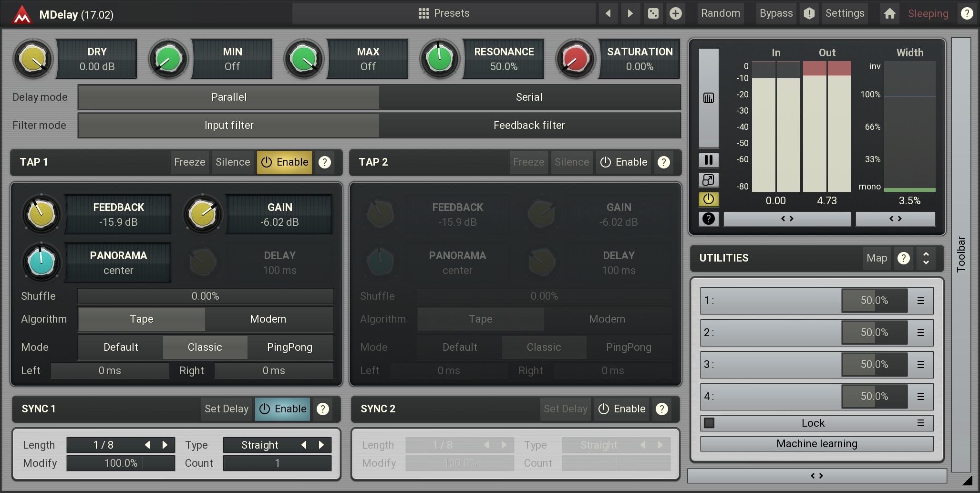980x493 pixels.
Task: Pause the meters with the pause icon
Action: [709, 160]
